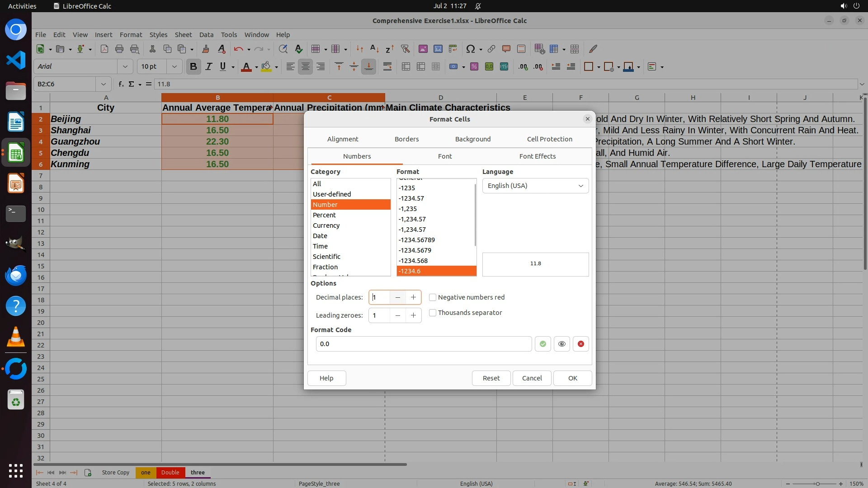The width and height of the screenshot is (868, 488).
Task: Click the Sort Ascending toolbar icon
Action: pyautogui.click(x=374, y=49)
